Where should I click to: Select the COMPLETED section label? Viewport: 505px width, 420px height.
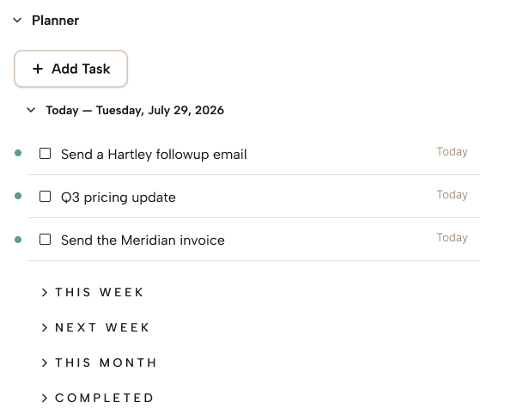105,399
